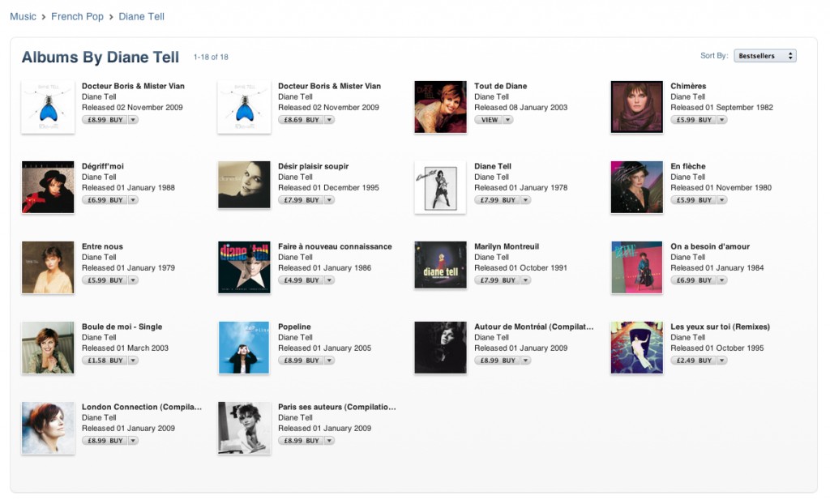Screen dimensions: 830x504
Task: Select the London Connection album artwork
Action: [48, 428]
